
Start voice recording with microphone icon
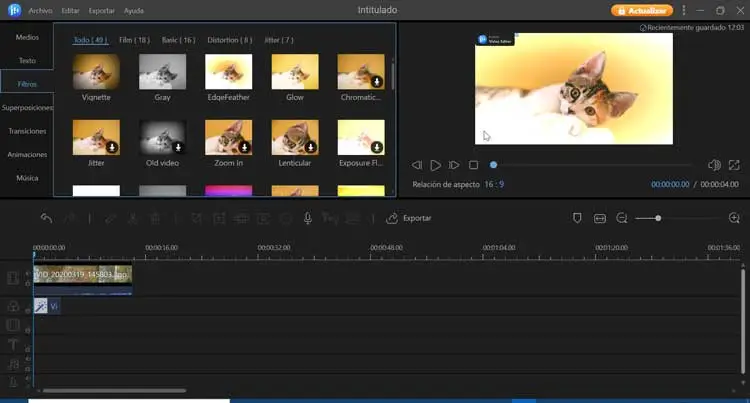pyautogui.click(x=308, y=218)
